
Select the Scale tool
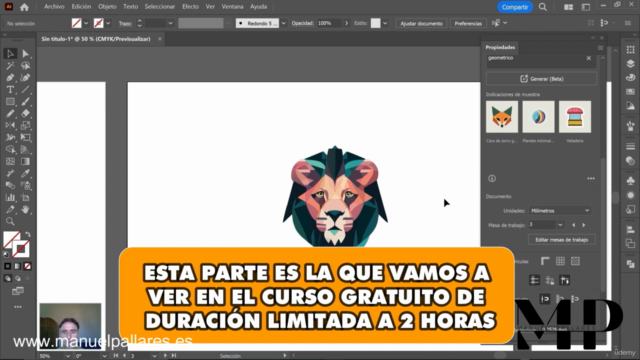(x=25, y=125)
